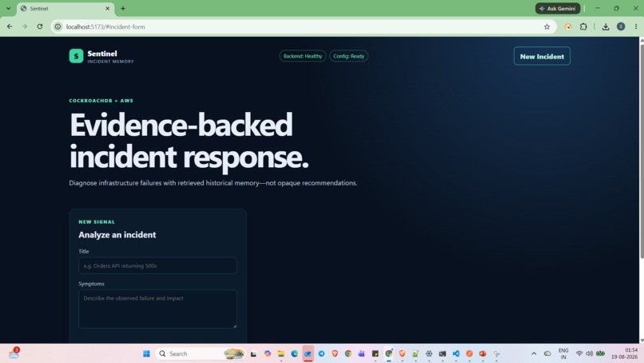Open Chrome downloads icon
The image size is (644, 363).
pos(606,26)
